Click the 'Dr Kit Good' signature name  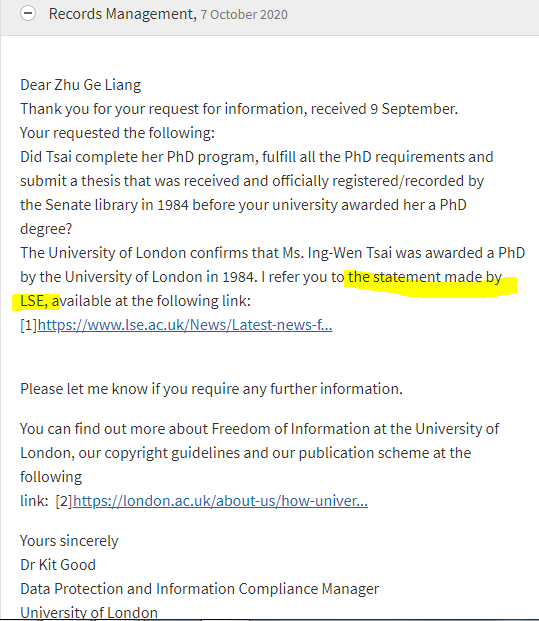pos(58,565)
